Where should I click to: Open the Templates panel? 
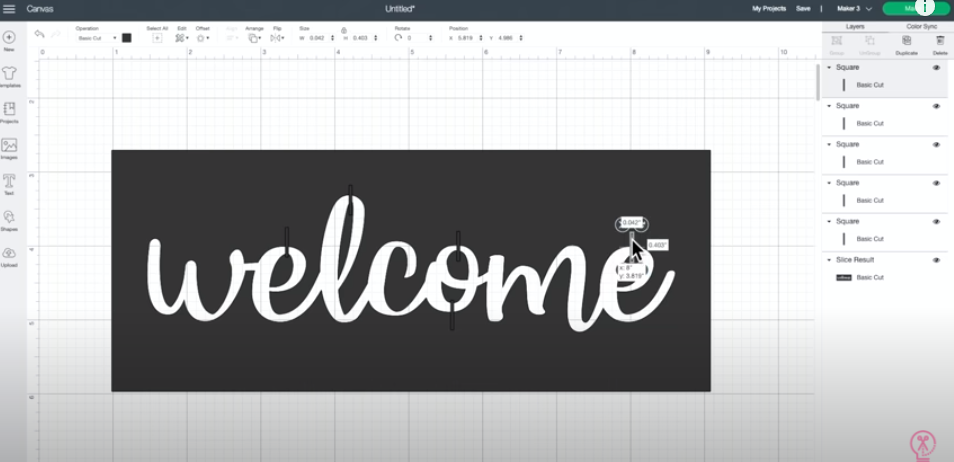(9, 77)
